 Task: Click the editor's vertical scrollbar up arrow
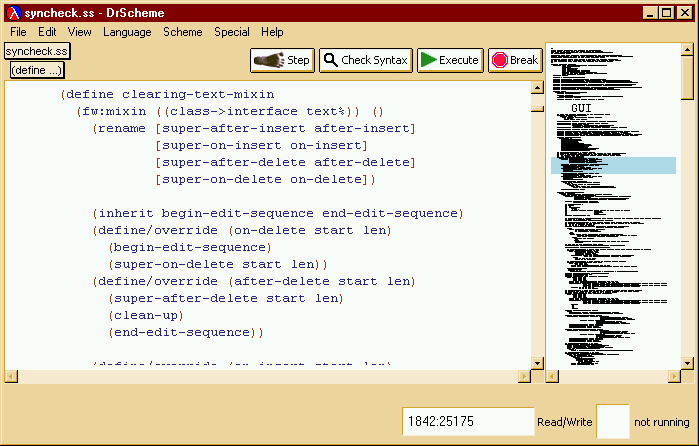tap(537, 87)
